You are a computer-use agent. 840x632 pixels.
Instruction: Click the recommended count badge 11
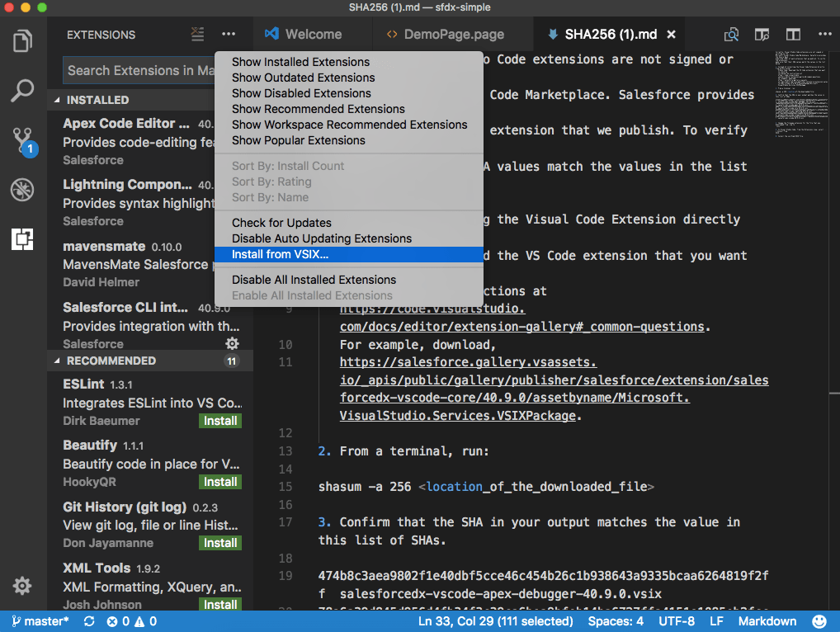231,361
